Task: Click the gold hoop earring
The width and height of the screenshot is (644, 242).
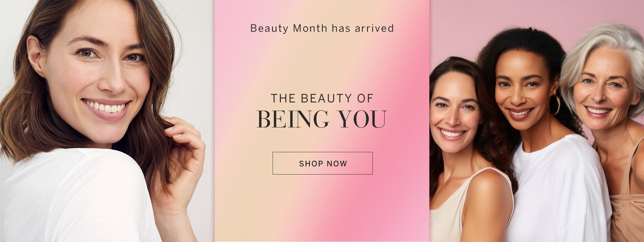Action: coord(554,104)
